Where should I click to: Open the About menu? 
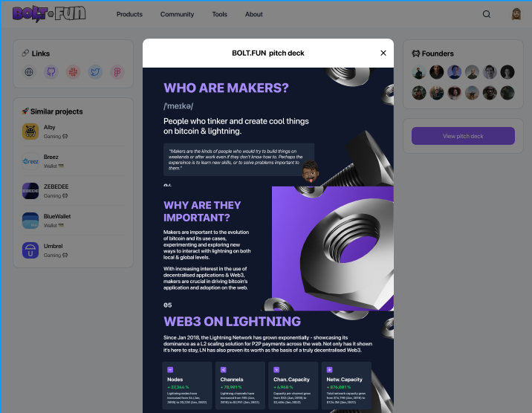254,14
